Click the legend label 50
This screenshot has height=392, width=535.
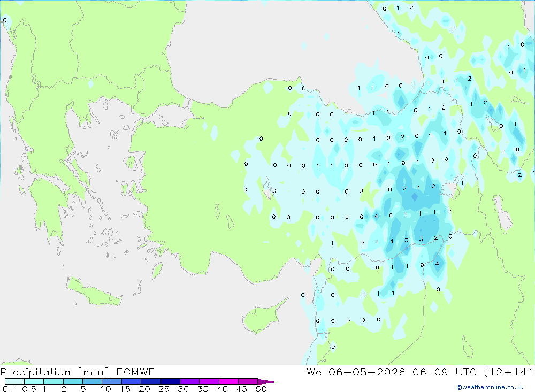[261, 389]
